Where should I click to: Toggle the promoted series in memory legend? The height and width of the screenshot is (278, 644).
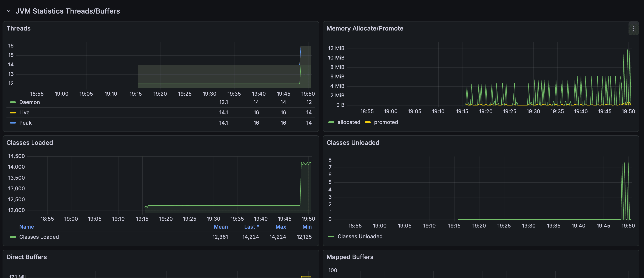(x=386, y=122)
